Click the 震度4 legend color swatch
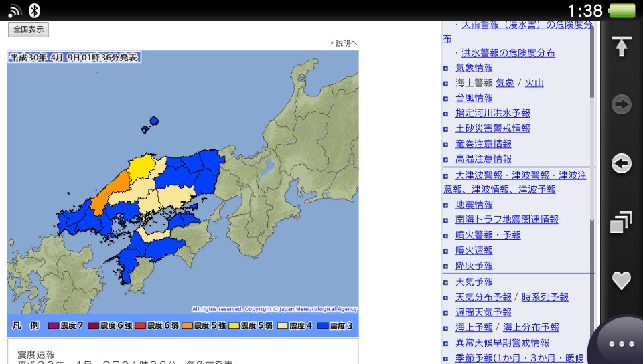Image resolution: width=643 pixels, height=364 pixels. pyautogui.click(x=283, y=326)
